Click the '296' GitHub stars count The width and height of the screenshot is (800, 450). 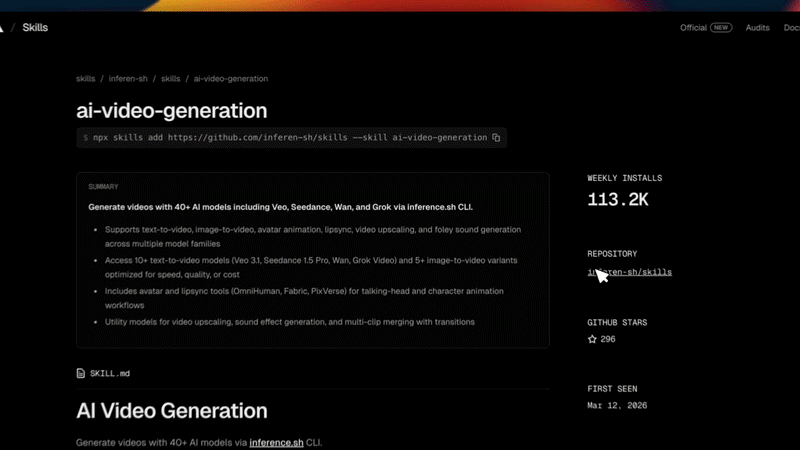pos(608,339)
